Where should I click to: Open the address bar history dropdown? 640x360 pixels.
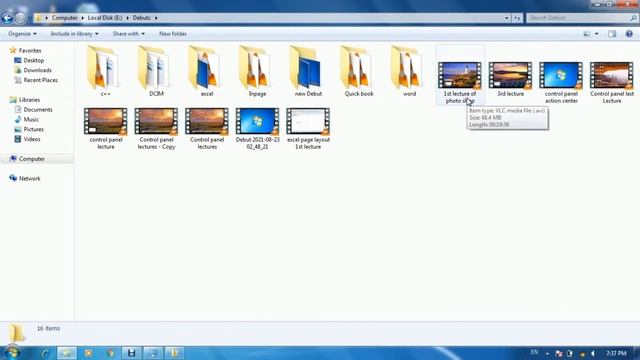coord(507,18)
